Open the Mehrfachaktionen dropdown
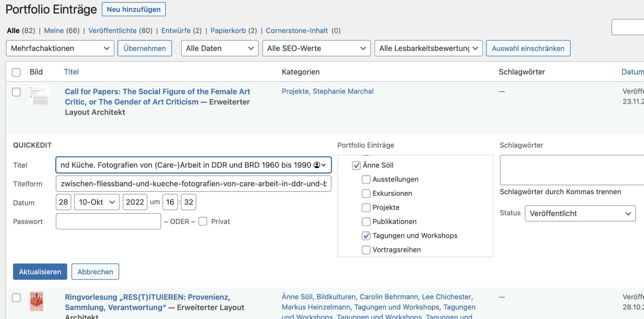The image size is (644, 319). pyautogui.click(x=60, y=48)
